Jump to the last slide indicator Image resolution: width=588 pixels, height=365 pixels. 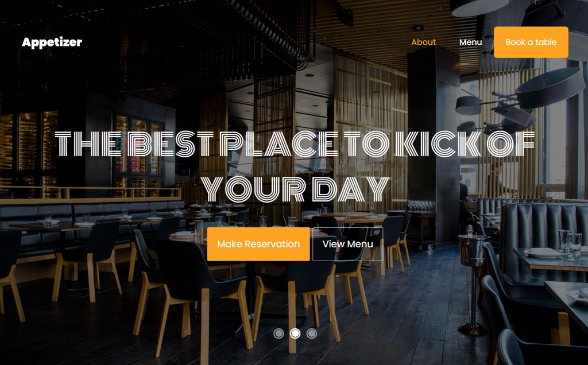(x=312, y=333)
